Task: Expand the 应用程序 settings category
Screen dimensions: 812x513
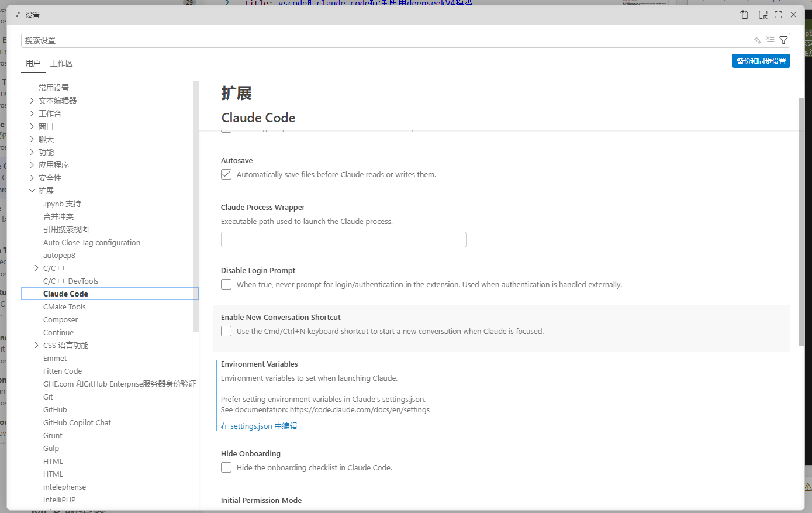Action: click(x=32, y=165)
